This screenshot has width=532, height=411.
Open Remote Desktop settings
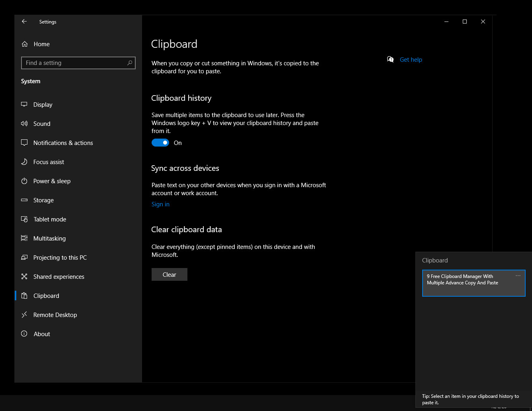[x=55, y=315]
